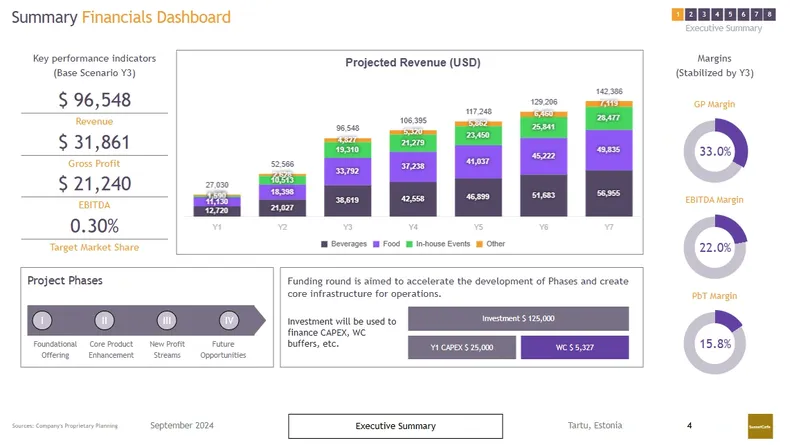Click the Other legend swatch
792x445 pixels.
pyautogui.click(x=479, y=244)
